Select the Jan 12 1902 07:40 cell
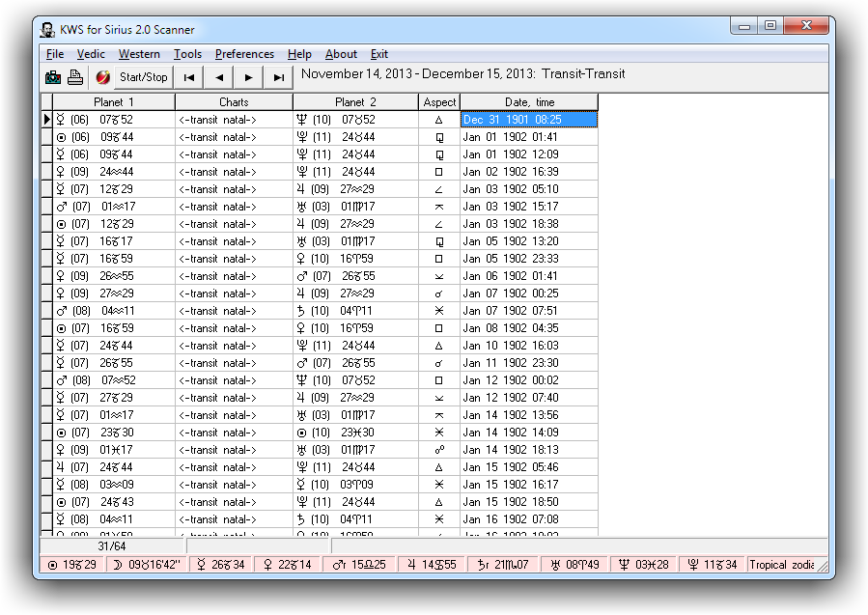868x615 pixels. coord(529,398)
